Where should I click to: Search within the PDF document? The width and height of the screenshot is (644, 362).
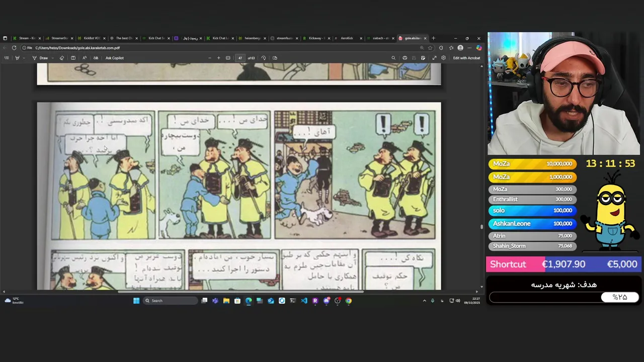pyautogui.click(x=393, y=58)
